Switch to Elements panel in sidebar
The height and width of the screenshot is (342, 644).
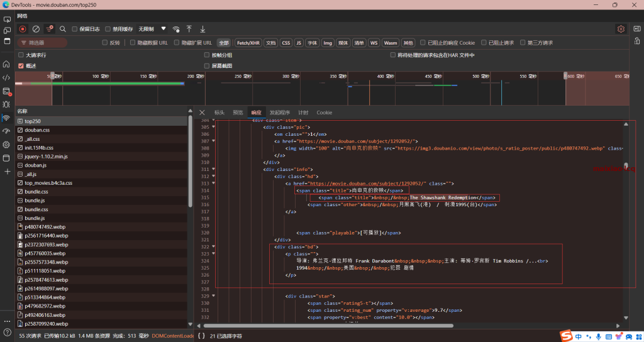pos(7,77)
